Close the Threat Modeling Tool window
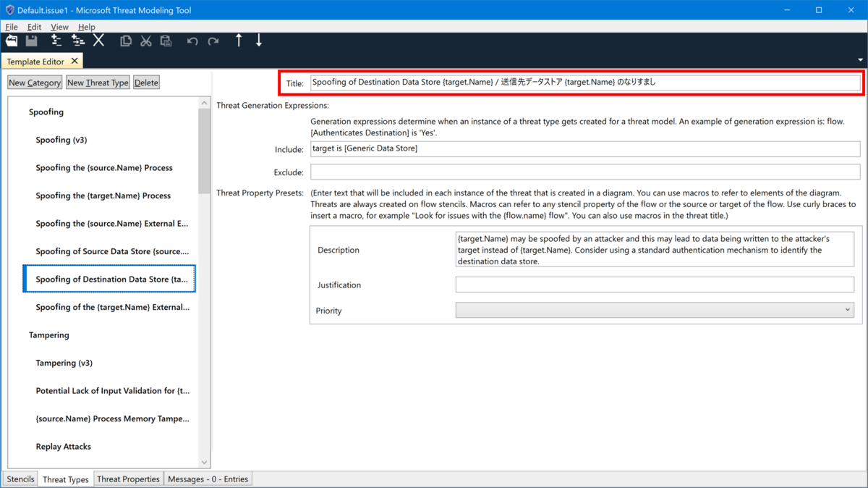 [x=851, y=10]
